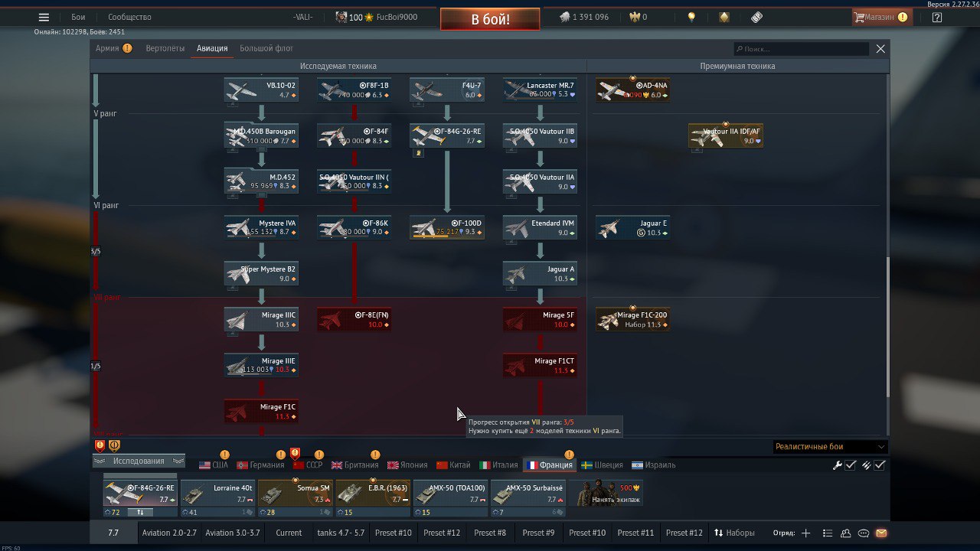Viewport: 980px width, 551px height.
Task: Select the premium AD-4NA aircraft
Action: click(632, 90)
